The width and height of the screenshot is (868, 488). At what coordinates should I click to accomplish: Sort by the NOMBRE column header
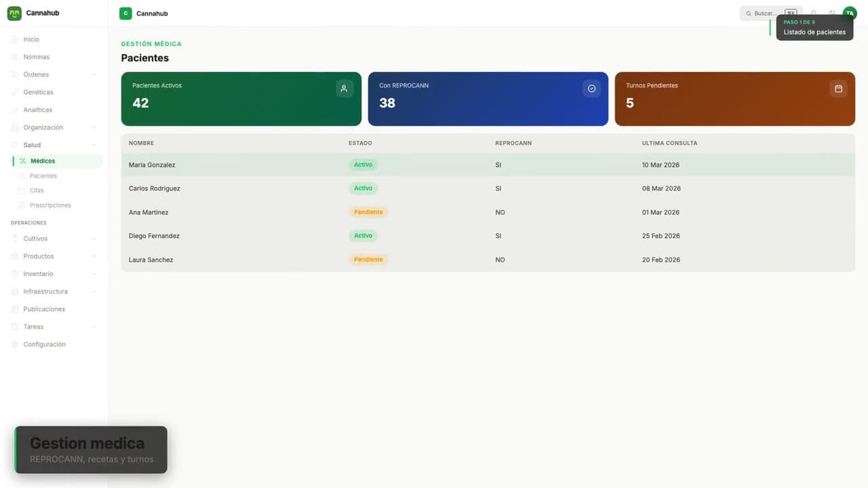[x=141, y=143]
